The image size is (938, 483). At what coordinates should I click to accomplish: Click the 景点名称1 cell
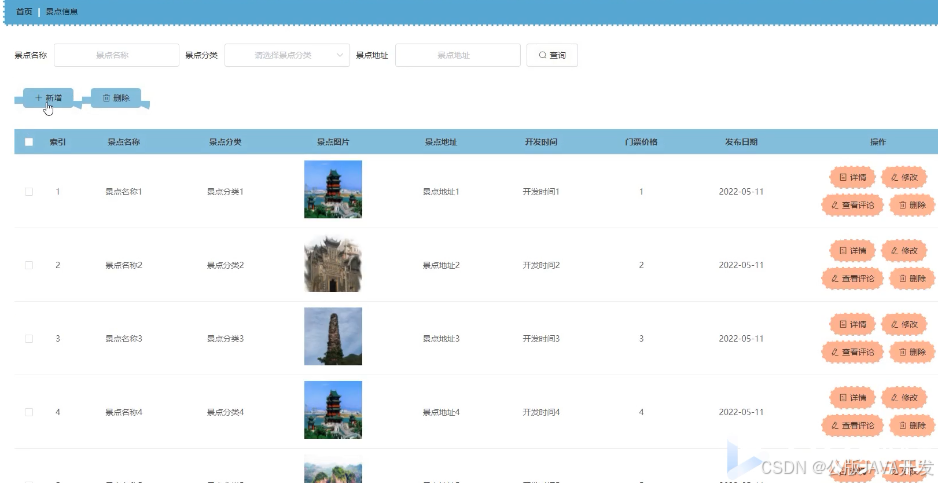124,192
